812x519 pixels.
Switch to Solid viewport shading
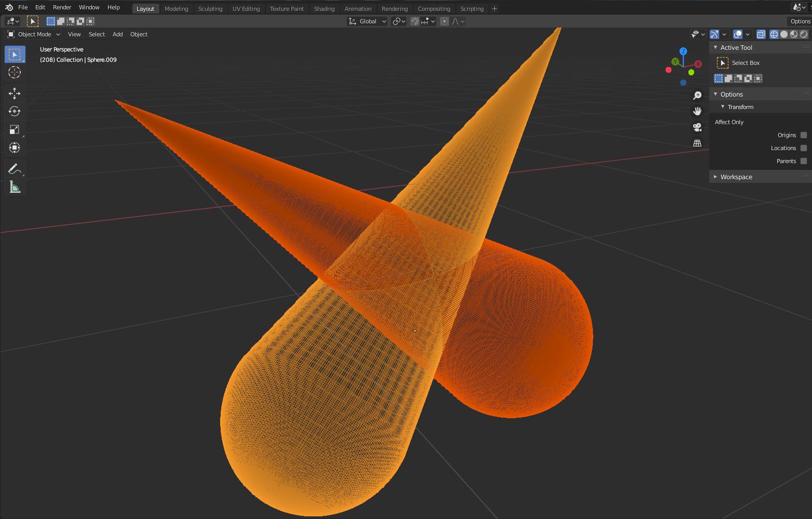pyautogui.click(x=784, y=34)
